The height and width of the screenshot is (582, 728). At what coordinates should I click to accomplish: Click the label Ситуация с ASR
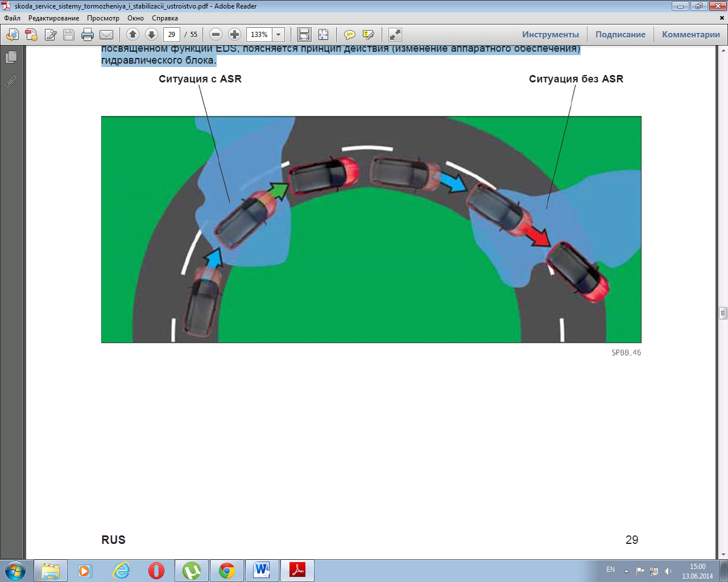200,79
